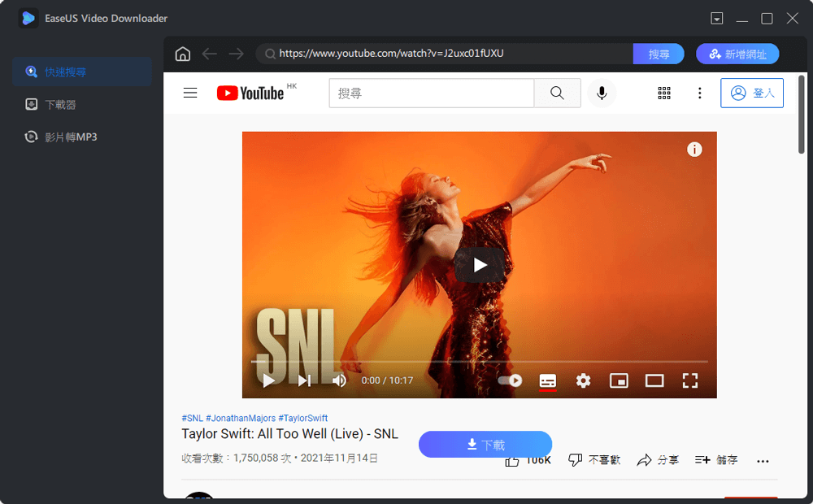The image size is (813, 504).
Task: Toggle captions with the subtitles icon
Action: click(x=547, y=380)
